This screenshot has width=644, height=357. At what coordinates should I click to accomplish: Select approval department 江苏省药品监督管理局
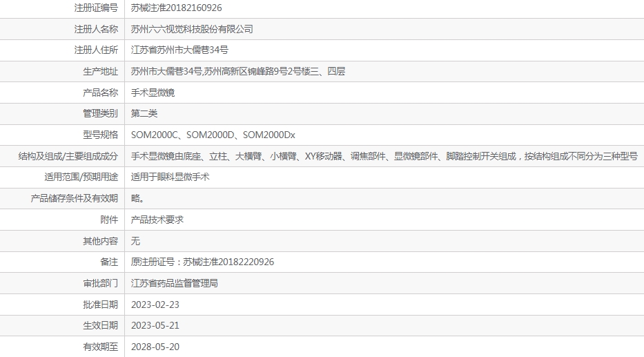175,284
